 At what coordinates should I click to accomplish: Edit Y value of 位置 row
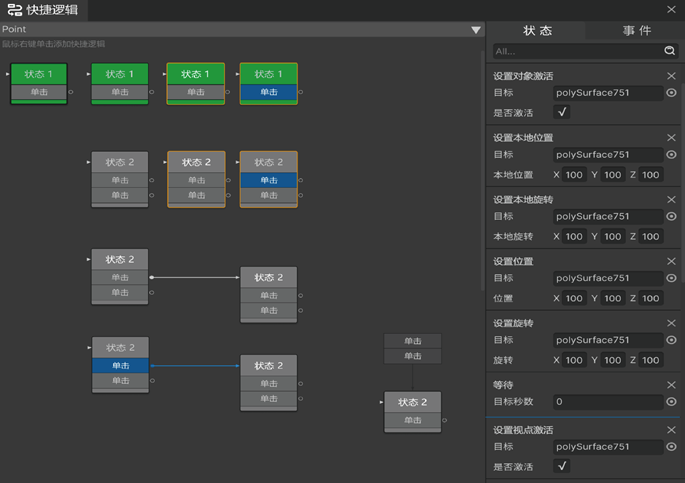click(612, 298)
